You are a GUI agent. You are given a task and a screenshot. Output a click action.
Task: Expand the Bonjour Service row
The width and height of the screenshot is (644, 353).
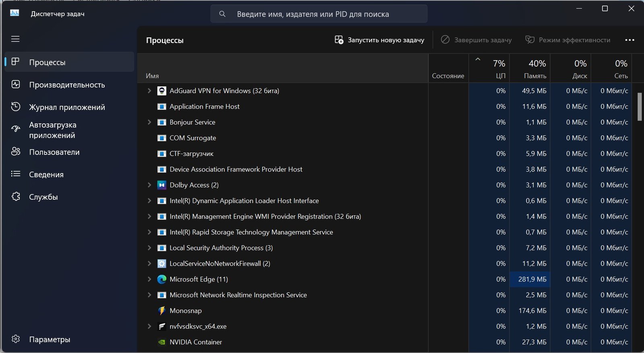pos(149,122)
